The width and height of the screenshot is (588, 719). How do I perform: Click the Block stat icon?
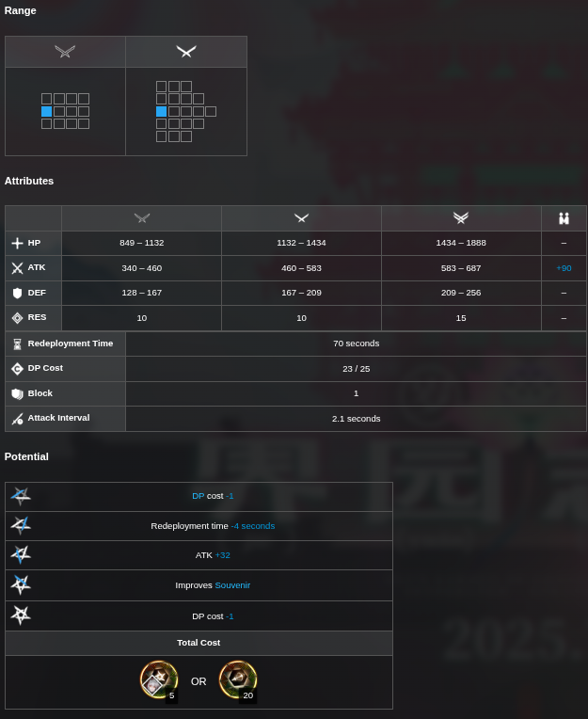click(x=17, y=393)
